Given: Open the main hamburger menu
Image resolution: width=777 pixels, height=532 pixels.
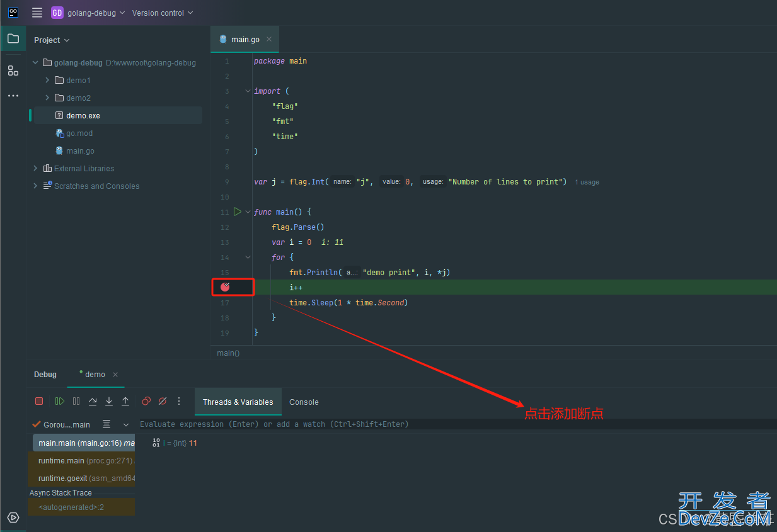Looking at the screenshot, I should [x=37, y=13].
